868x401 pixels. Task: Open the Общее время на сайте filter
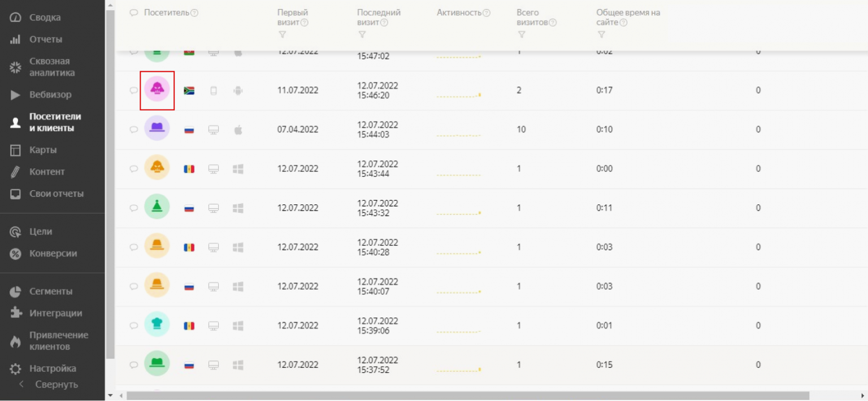pos(601,34)
